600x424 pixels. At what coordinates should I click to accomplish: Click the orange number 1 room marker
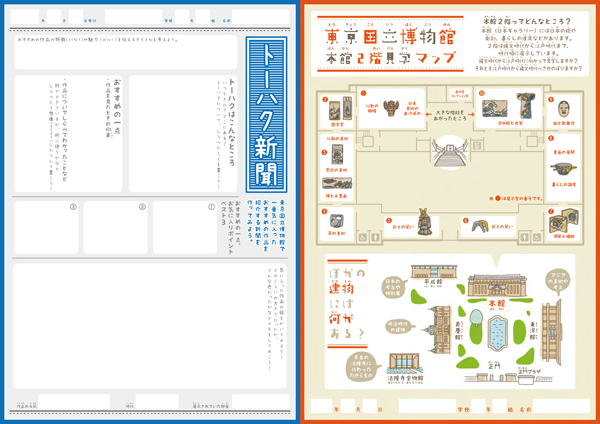[363, 93]
